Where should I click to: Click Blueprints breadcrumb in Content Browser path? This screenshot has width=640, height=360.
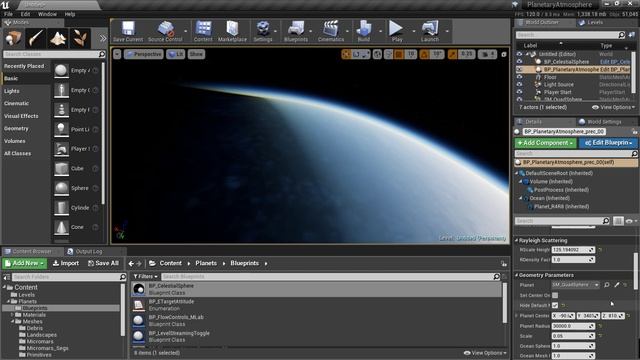[x=244, y=263]
